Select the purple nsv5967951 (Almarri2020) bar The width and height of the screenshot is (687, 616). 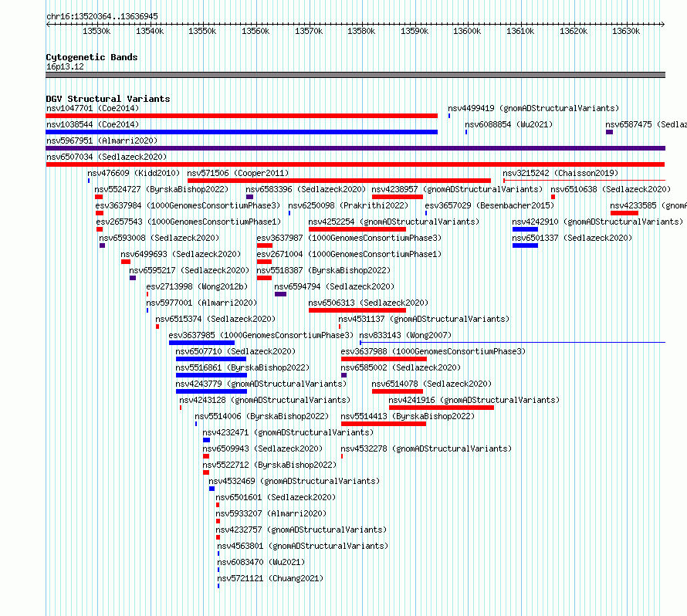click(x=355, y=148)
